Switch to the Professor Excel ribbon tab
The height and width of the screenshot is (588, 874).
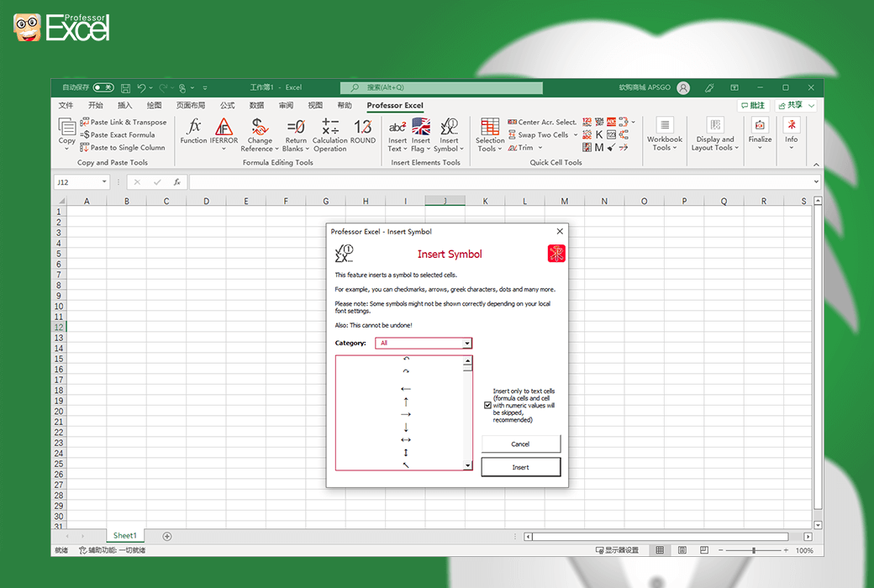(x=394, y=105)
